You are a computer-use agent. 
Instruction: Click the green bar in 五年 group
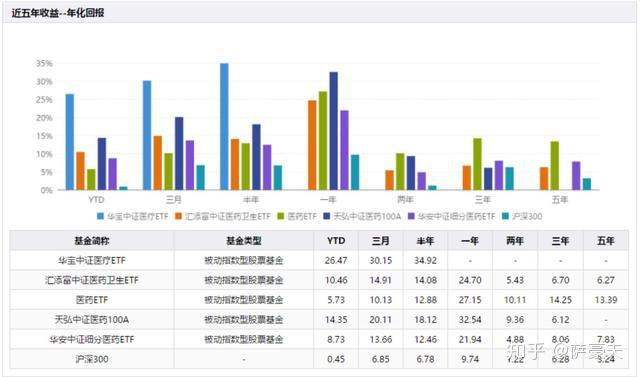coord(554,166)
